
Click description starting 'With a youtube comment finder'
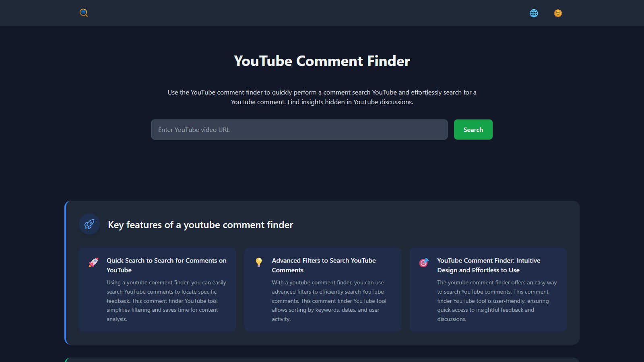click(329, 301)
